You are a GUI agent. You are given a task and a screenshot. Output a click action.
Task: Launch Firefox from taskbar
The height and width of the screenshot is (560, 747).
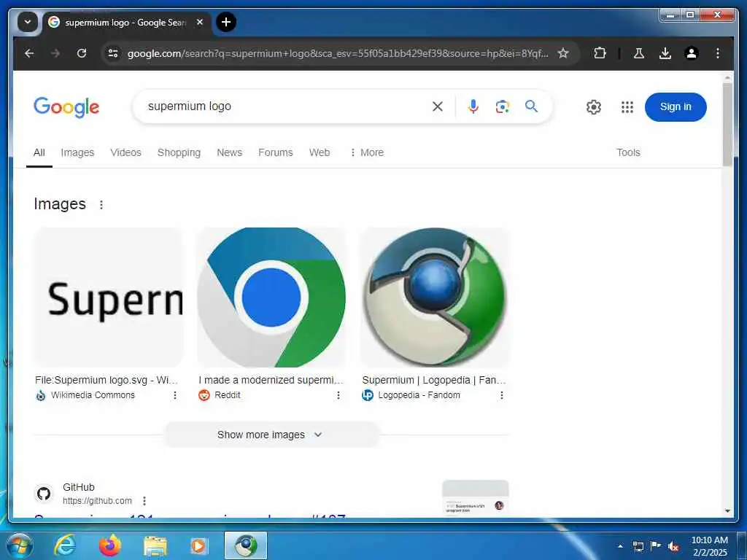coord(110,545)
